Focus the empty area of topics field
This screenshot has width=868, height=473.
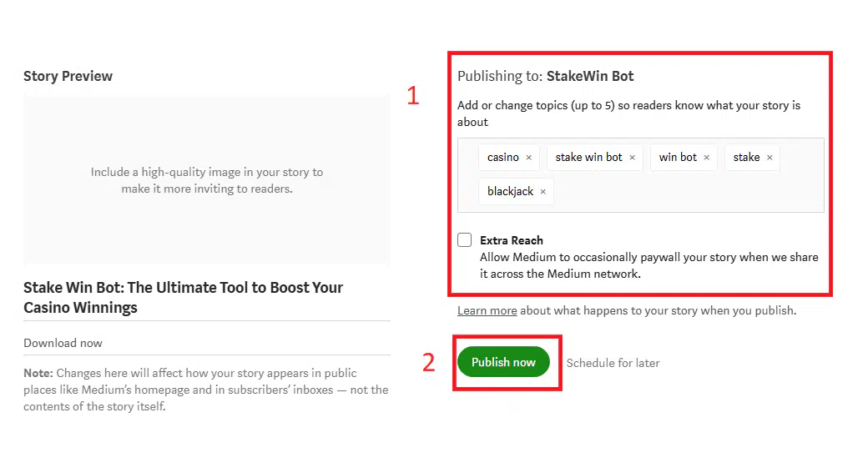686,192
